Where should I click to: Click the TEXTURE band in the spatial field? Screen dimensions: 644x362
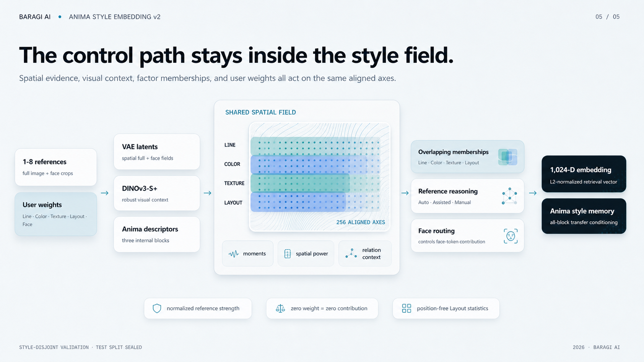tap(315, 183)
